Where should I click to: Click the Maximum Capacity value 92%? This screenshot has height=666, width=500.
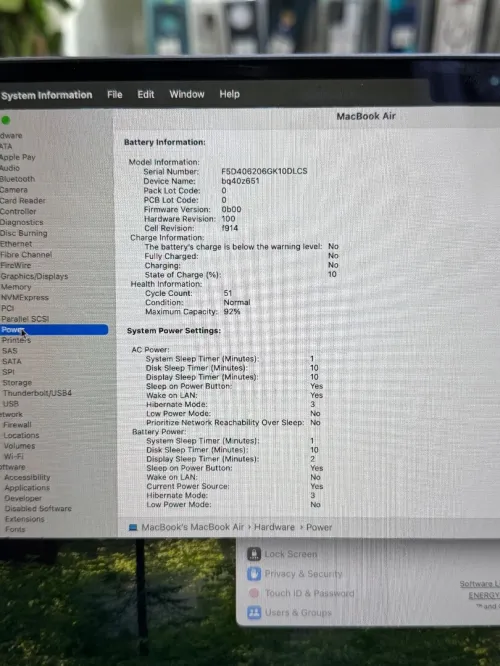click(232, 312)
